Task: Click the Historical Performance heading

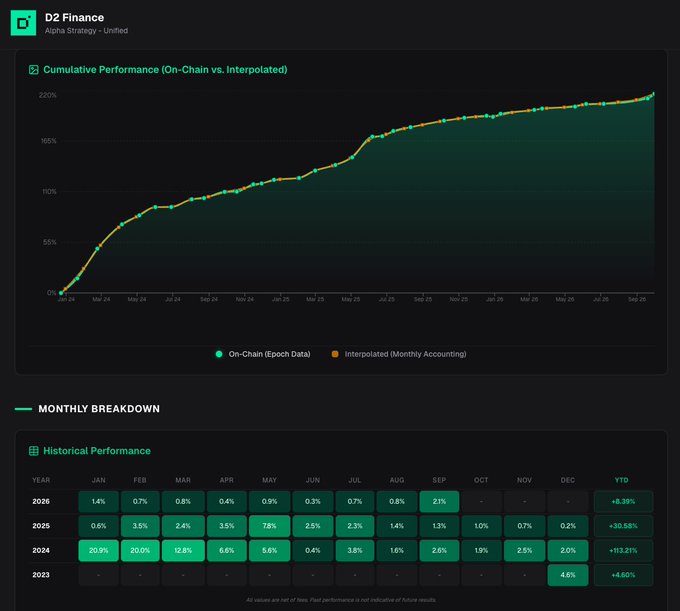Action: click(x=97, y=451)
